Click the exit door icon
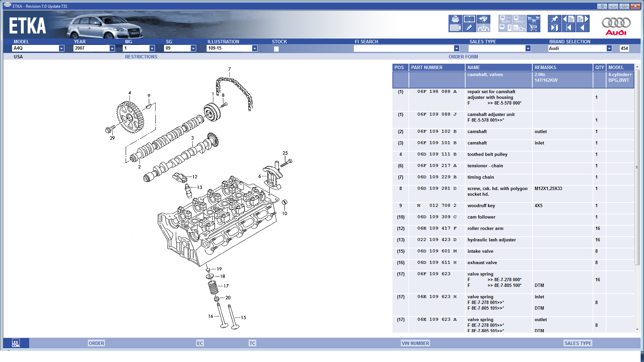The height and width of the screenshot is (362, 644). [554, 28]
